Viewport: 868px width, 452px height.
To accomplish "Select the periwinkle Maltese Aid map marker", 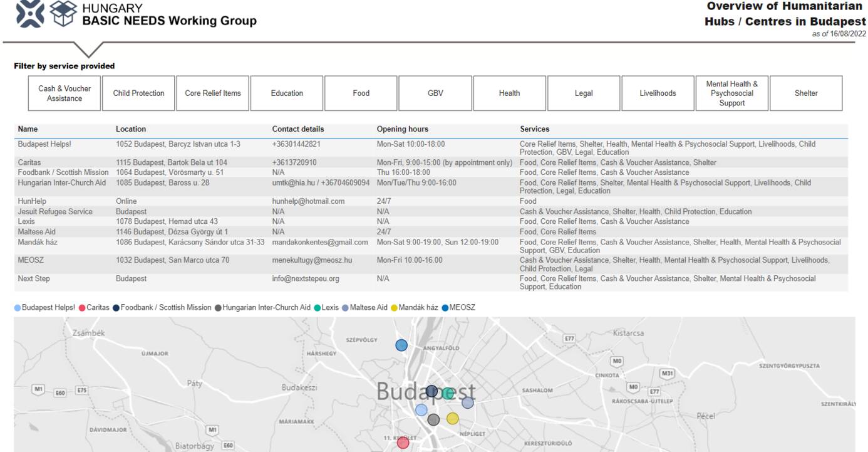I will coord(468,402).
